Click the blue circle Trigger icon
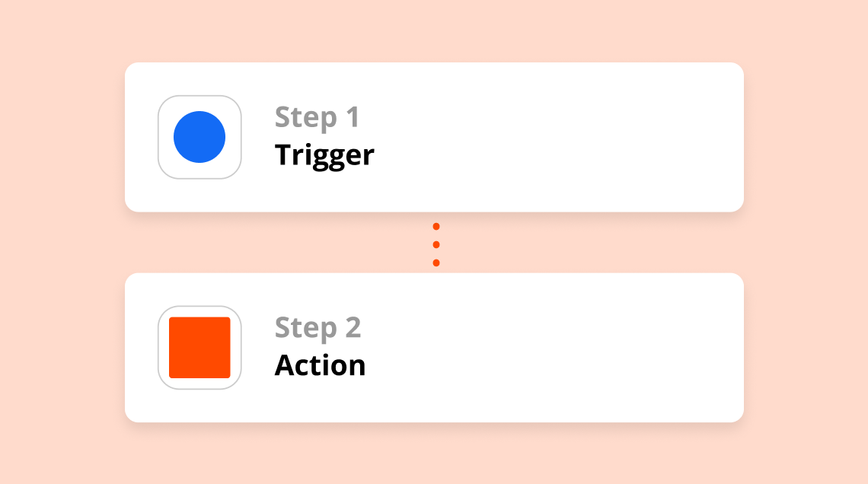This screenshot has width=868, height=484. pos(199,137)
